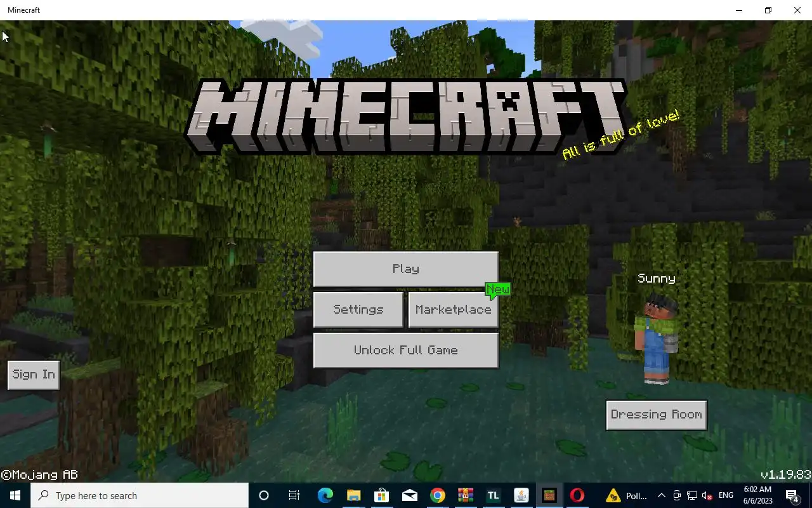
Task: Click the ©Mojang AB copyright text
Action: [39, 475]
